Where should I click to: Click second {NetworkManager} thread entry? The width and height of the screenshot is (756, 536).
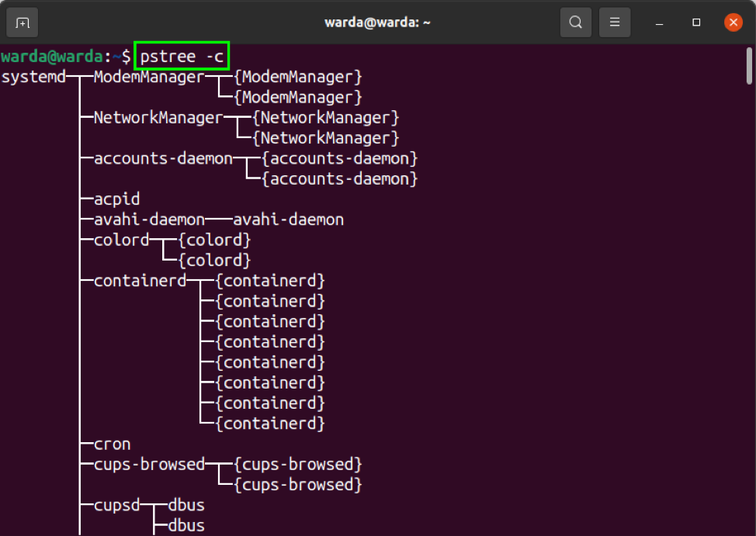pyautogui.click(x=325, y=138)
